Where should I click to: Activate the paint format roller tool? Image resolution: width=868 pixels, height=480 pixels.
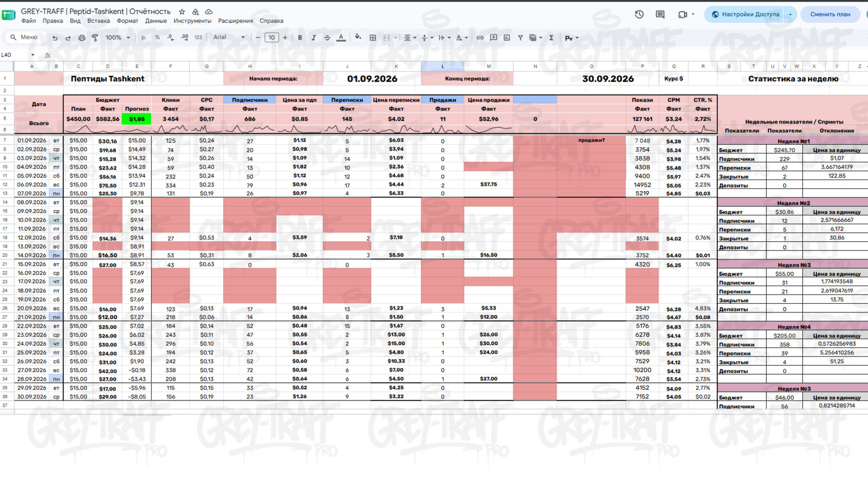pyautogui.click(x=95, y=38)
